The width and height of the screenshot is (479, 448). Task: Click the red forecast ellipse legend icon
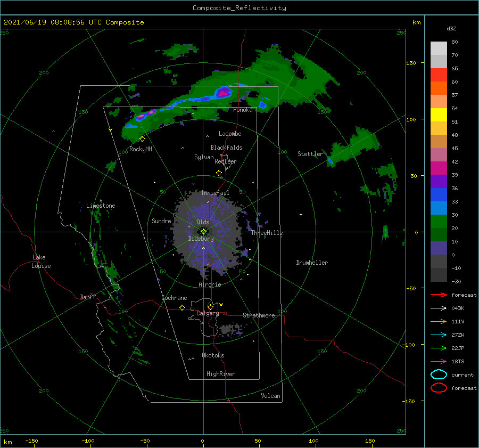tap(439, 388)
